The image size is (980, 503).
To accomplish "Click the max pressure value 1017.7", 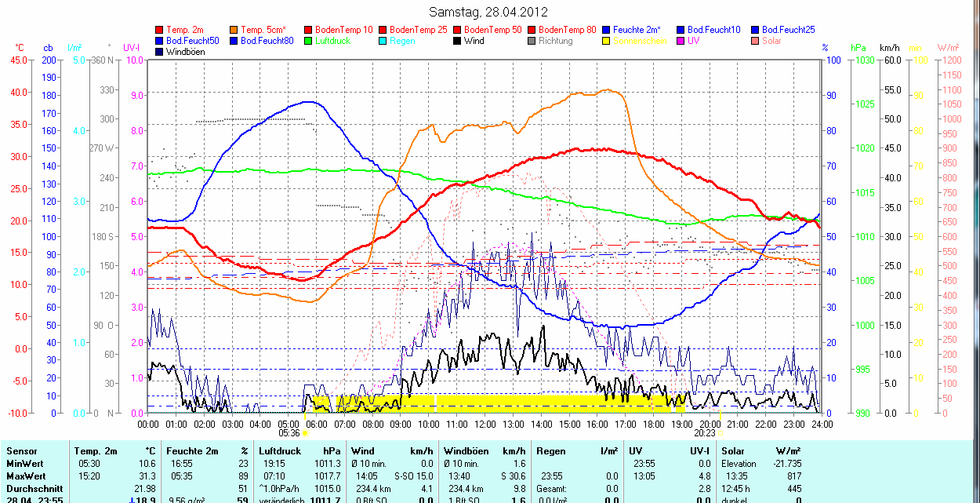I will pos(327,476).
